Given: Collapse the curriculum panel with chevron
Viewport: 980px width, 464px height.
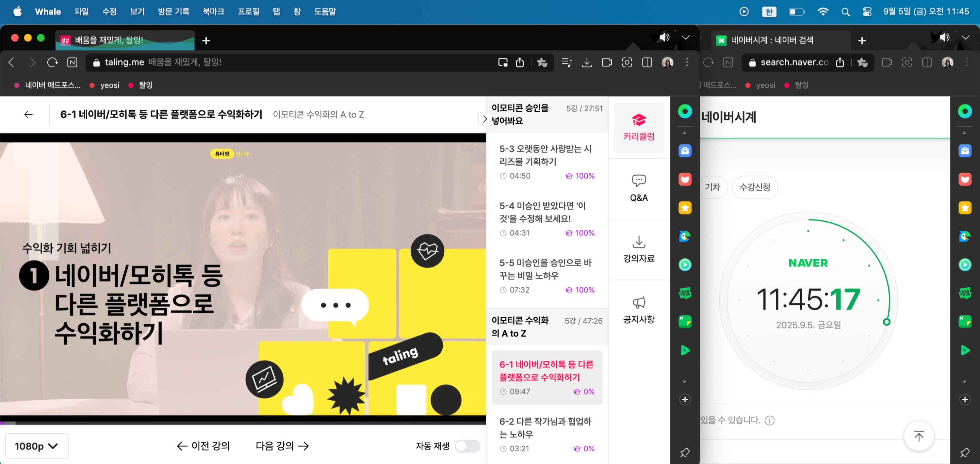Looking at the screenshot, I should (x=484, y=119).
